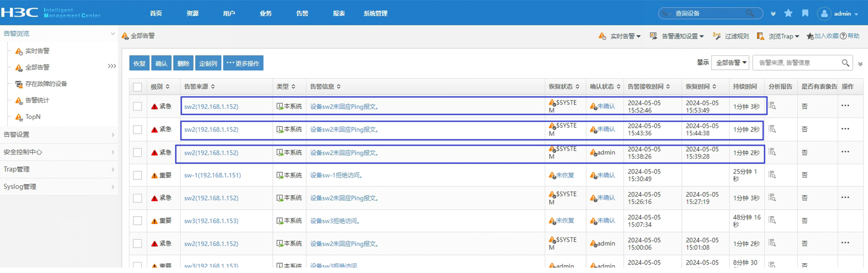
Task: Open analysis report icon for 15:38:26 alarm
Action: pyautogui.click(x=772, y=152)
